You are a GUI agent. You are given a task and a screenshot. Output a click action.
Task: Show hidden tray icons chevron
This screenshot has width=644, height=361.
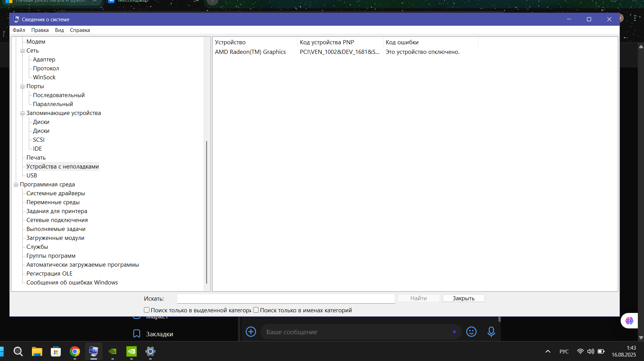point(548,351)
